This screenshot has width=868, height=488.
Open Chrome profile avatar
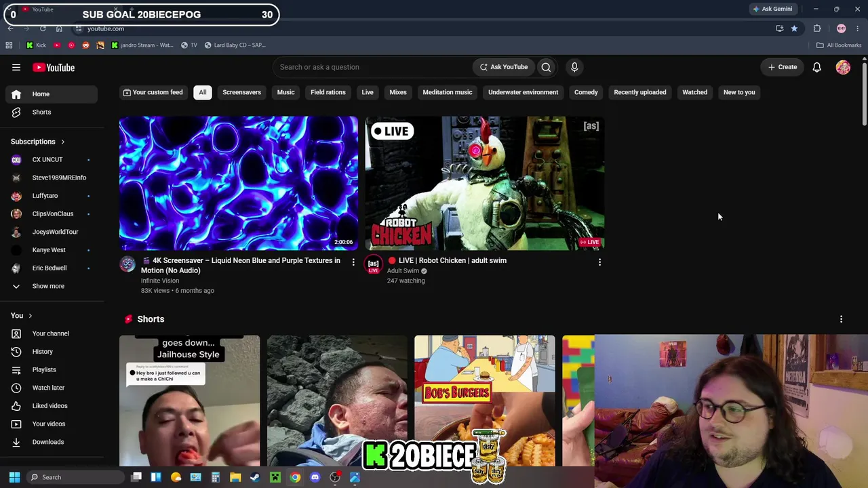click(842, 28)
